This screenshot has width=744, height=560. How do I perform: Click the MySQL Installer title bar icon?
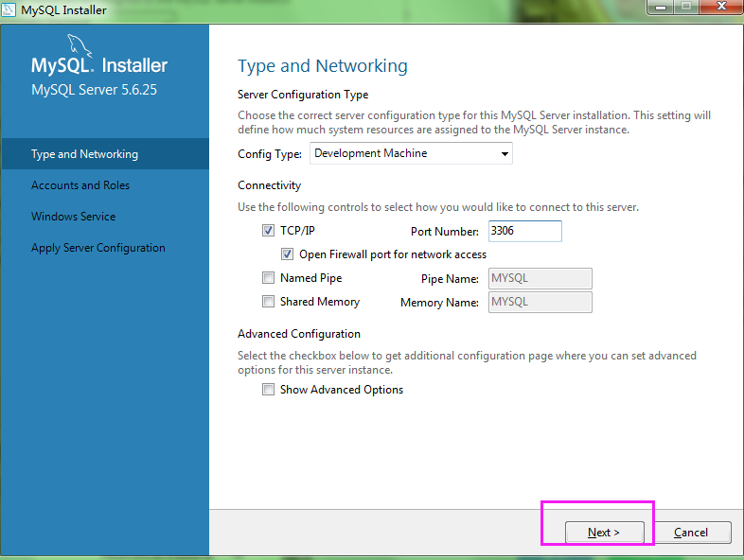[9, 9]
